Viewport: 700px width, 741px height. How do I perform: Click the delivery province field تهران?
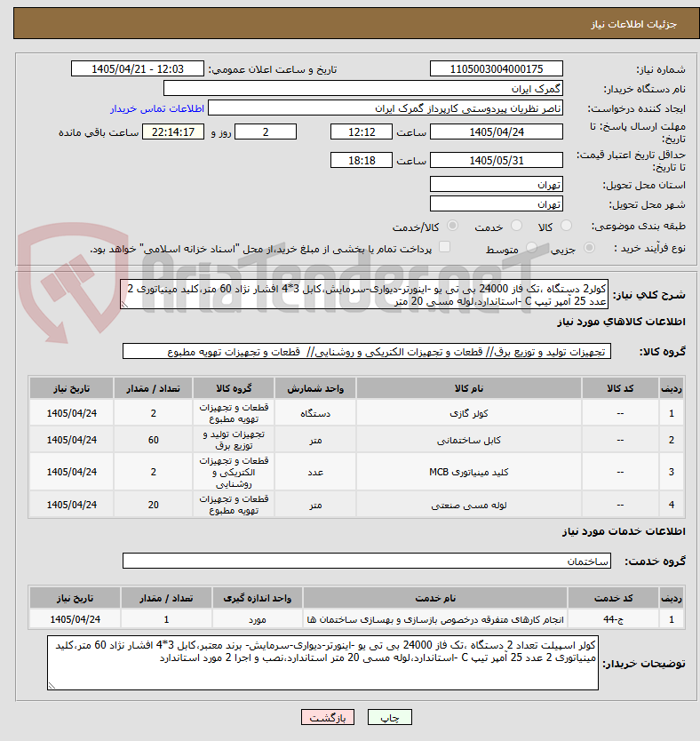(497, 184)
